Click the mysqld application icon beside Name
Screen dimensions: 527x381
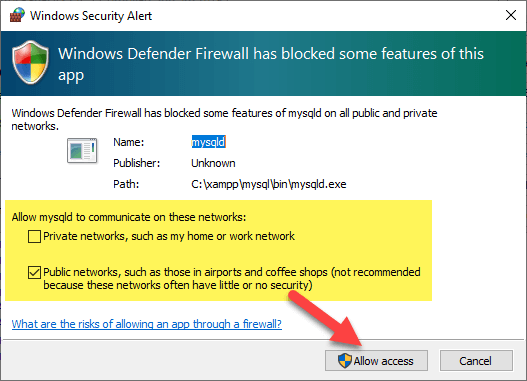tap(82, 150)
